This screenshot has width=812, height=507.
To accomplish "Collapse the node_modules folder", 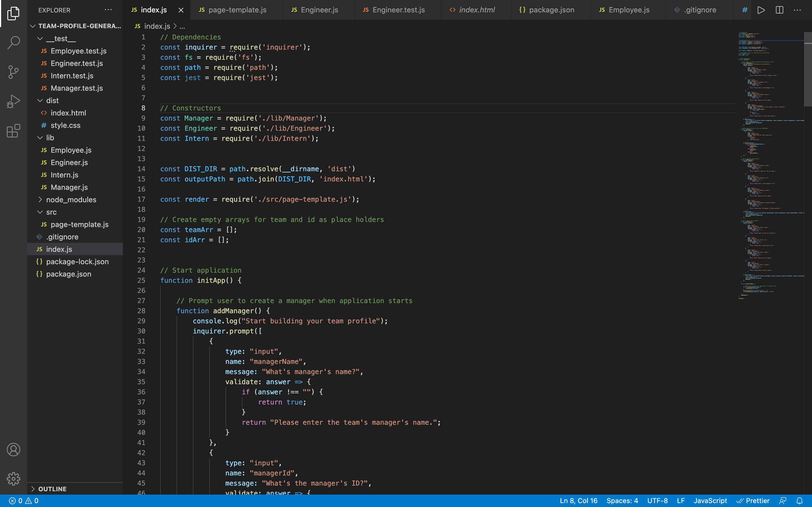I will click(40, 199).
